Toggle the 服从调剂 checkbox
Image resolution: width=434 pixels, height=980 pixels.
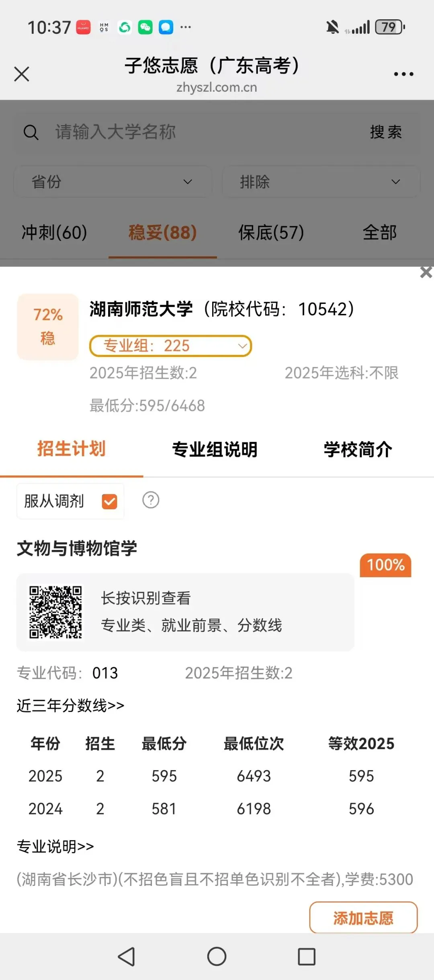click(109, 501)
